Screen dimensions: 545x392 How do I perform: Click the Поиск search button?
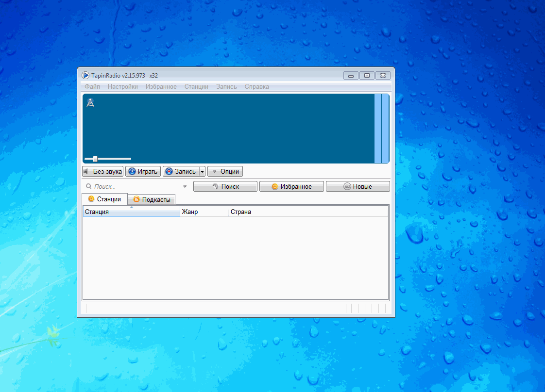(x=225, y=186)
